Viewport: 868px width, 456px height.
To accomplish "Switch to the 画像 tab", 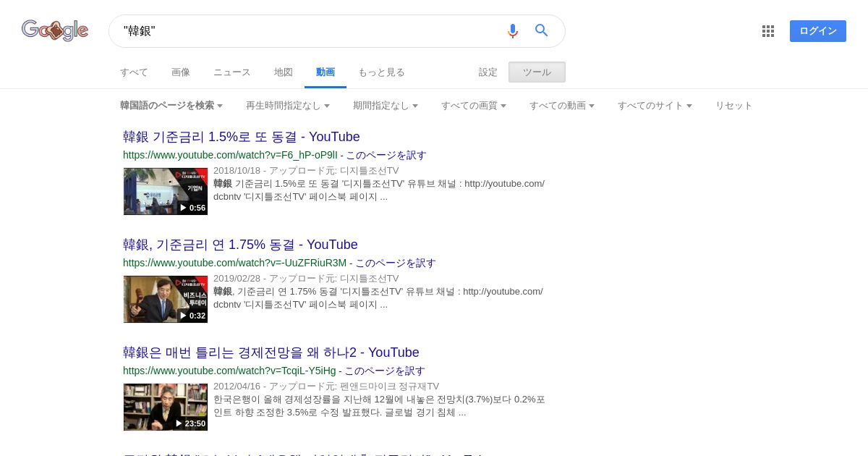I will click(181, 72).
